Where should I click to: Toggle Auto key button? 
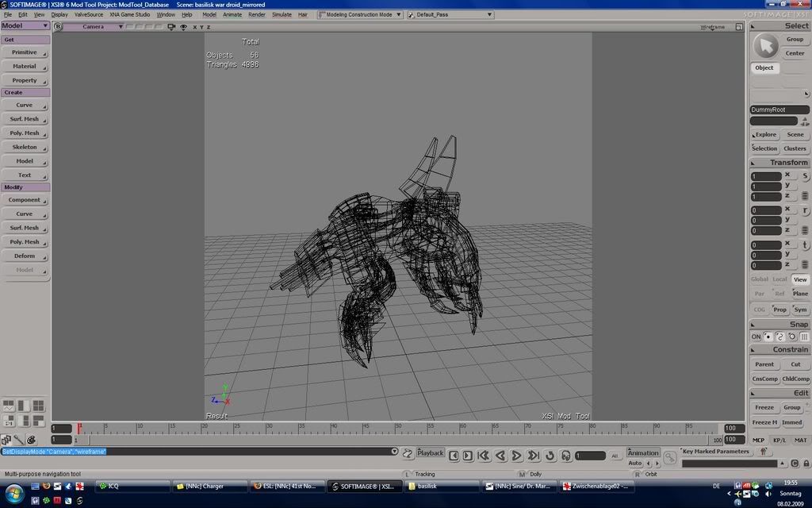pos(635,464)
